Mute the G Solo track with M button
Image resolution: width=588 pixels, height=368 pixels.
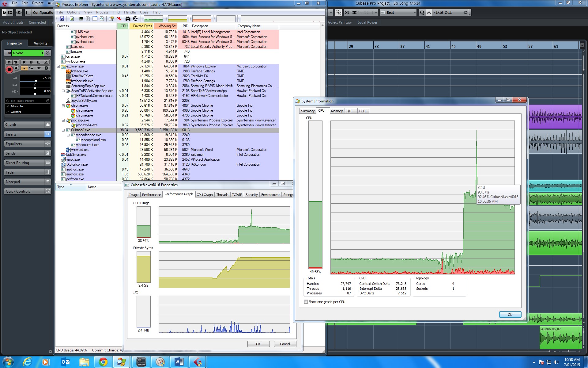click(9, 62)
